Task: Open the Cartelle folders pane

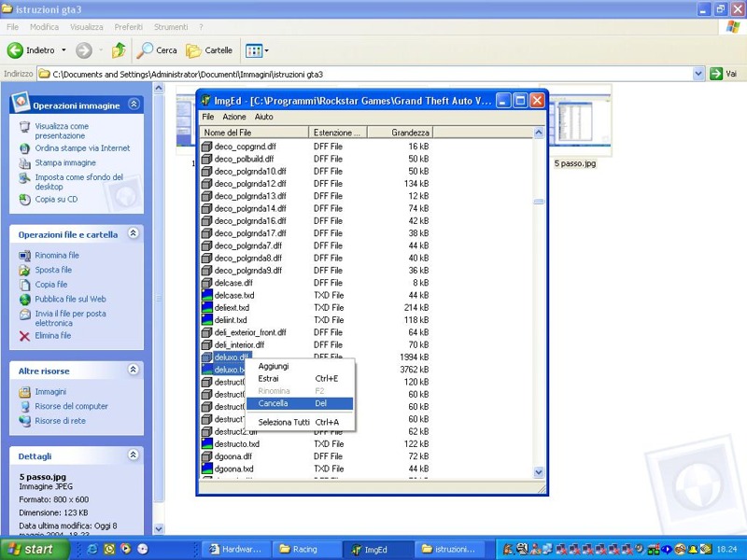Action: (194, 50)
